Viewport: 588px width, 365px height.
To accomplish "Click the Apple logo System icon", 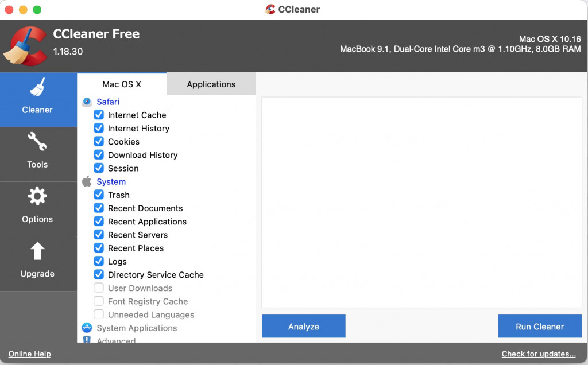I will 87,181.
